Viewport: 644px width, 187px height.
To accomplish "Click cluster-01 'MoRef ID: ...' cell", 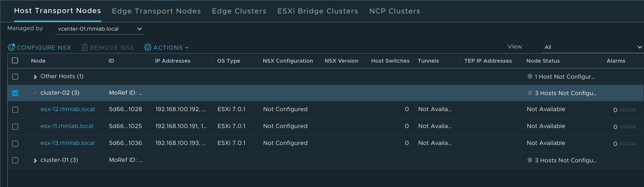I will (x=125, y=160).
